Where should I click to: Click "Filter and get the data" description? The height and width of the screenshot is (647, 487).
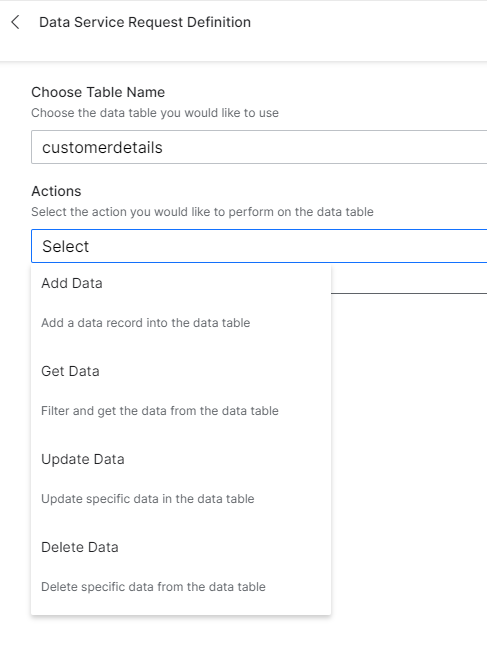coord(160,411)
